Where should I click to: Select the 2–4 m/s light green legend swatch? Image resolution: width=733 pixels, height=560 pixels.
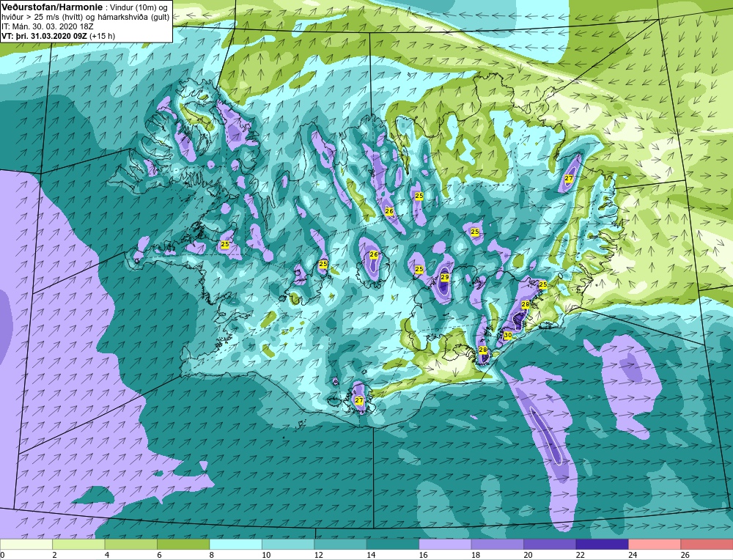coord(78,544)
